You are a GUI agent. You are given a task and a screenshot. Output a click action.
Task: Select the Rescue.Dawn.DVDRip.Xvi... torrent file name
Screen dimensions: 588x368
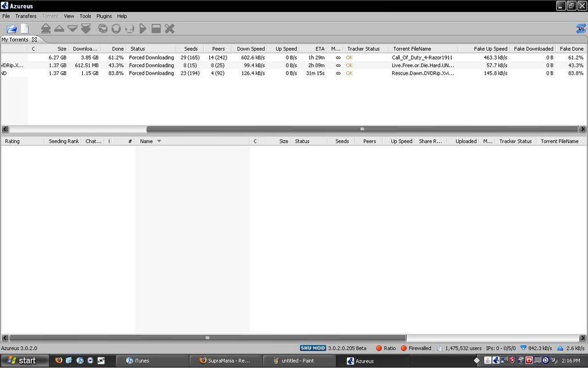coord(423,73)
